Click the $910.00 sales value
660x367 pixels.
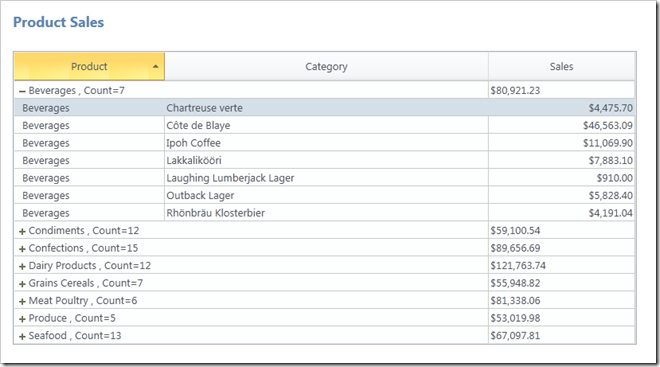pyautogui.click(x=614, y=178)
